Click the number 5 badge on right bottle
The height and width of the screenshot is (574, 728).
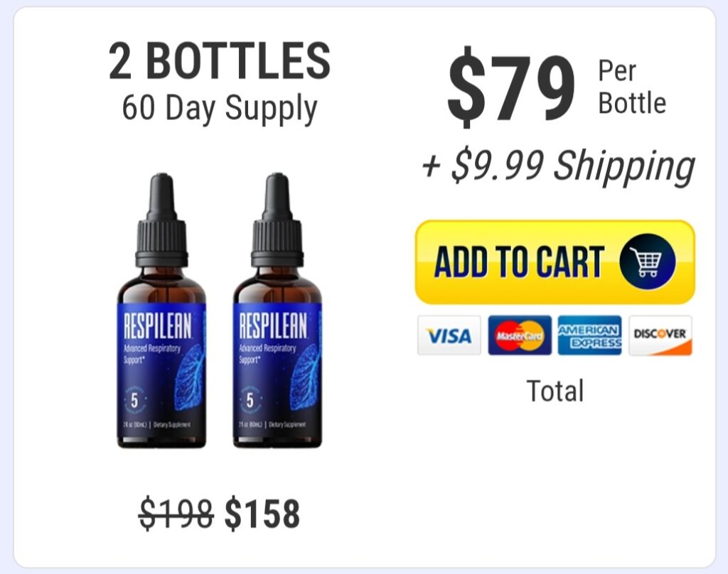tap(250, 400)
